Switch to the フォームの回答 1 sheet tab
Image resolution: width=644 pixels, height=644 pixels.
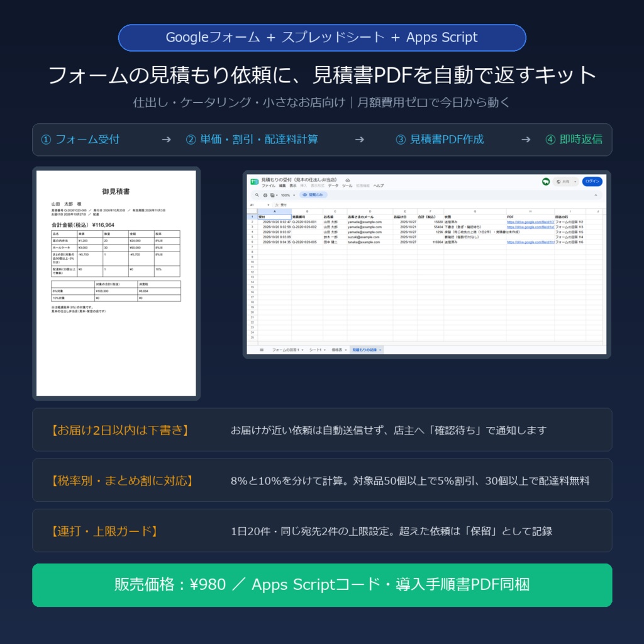tap(286, 350)
